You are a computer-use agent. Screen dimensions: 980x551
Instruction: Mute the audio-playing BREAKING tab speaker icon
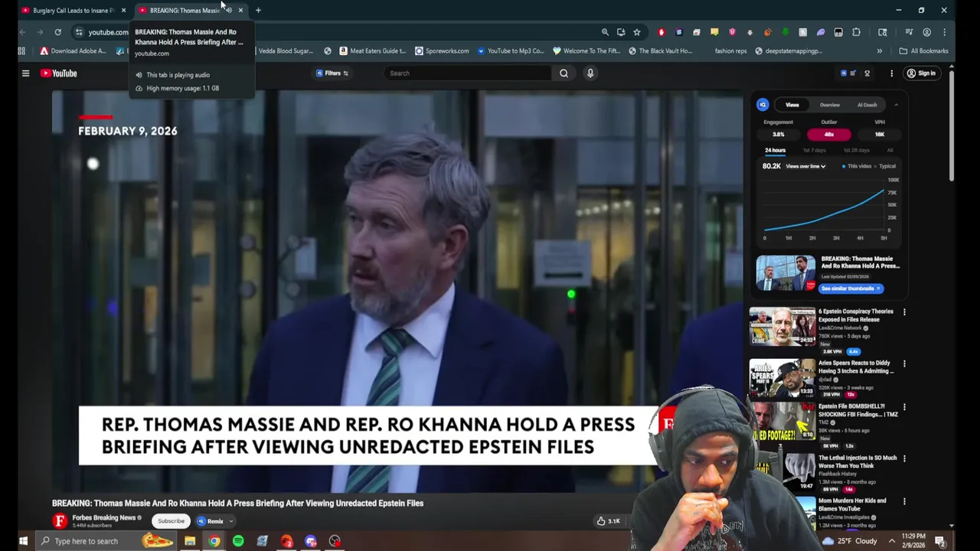(x=229, y=11)
